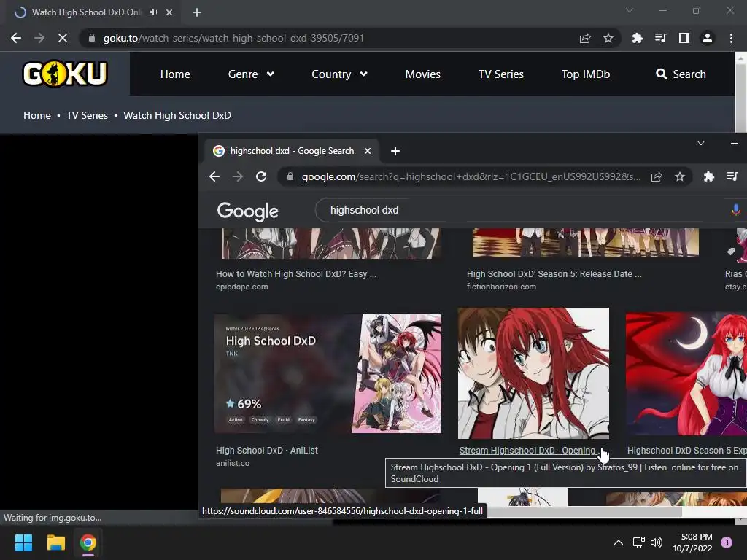Expand the Genre dropdown
Image resolution: width=747 pixels, height=560 pixels.
pyautogui.click(x=251, y=74)
